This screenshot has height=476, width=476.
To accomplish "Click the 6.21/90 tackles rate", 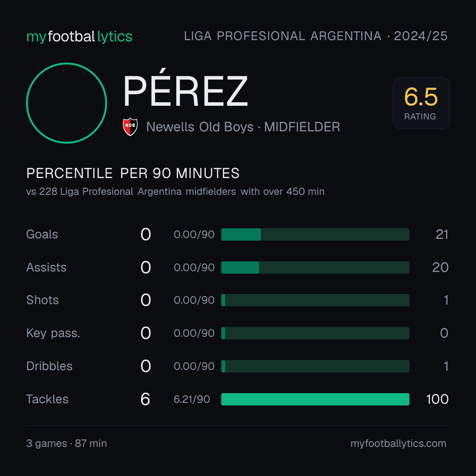I will 192,399.
